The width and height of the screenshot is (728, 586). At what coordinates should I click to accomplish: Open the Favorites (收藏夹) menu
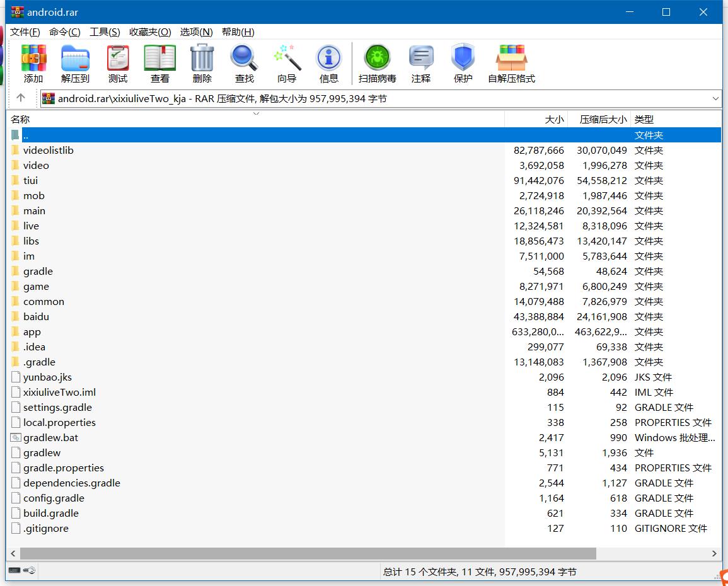click(x=150, y=32)
